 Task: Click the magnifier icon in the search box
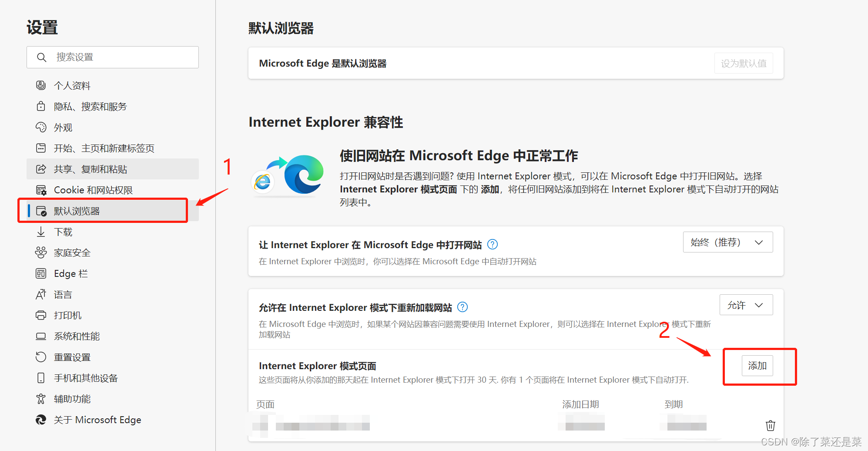click(x=41, y=57)
